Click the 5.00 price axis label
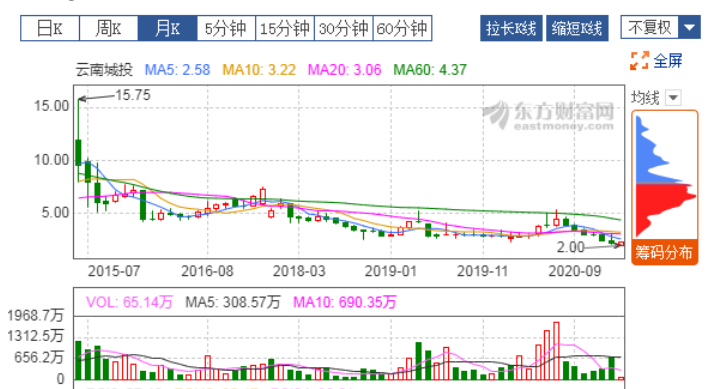The image size is (712, 389). point(55,213)
